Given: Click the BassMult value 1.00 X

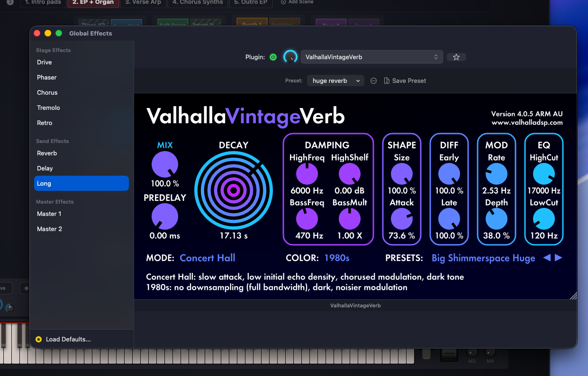Looking at the screenshot, I should pos(350,236).
